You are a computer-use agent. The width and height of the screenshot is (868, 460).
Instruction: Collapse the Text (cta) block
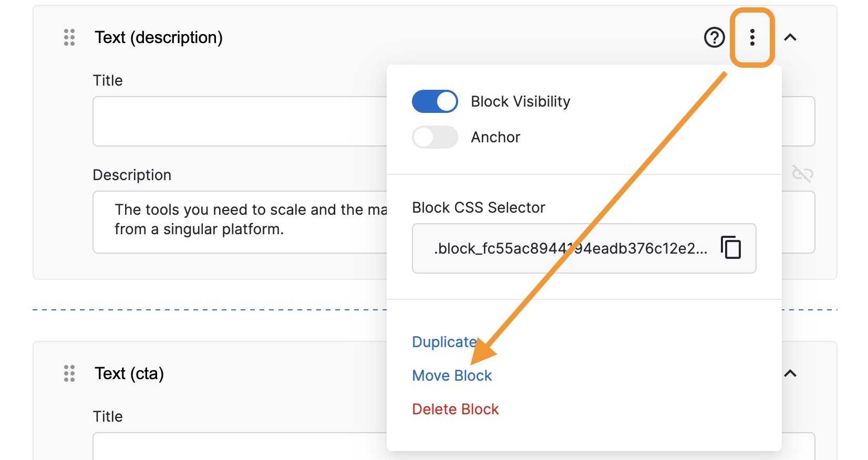click(790, 373)
